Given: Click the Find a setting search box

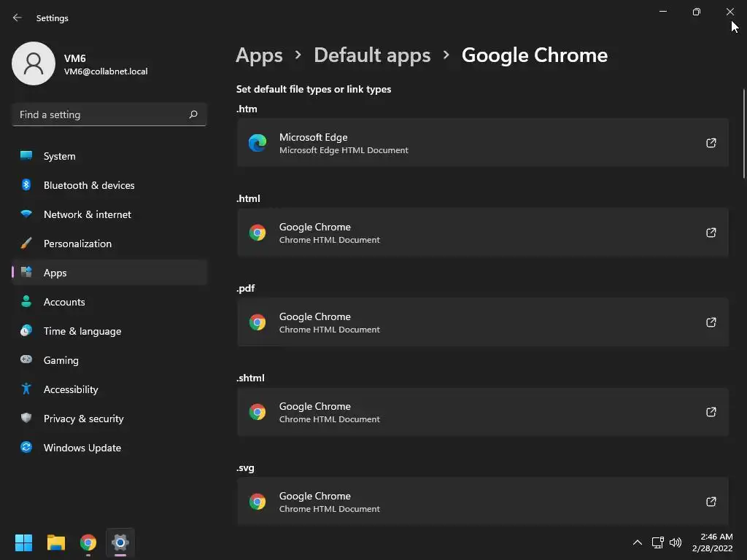Looking at the screenshot, I should [101, 114].
